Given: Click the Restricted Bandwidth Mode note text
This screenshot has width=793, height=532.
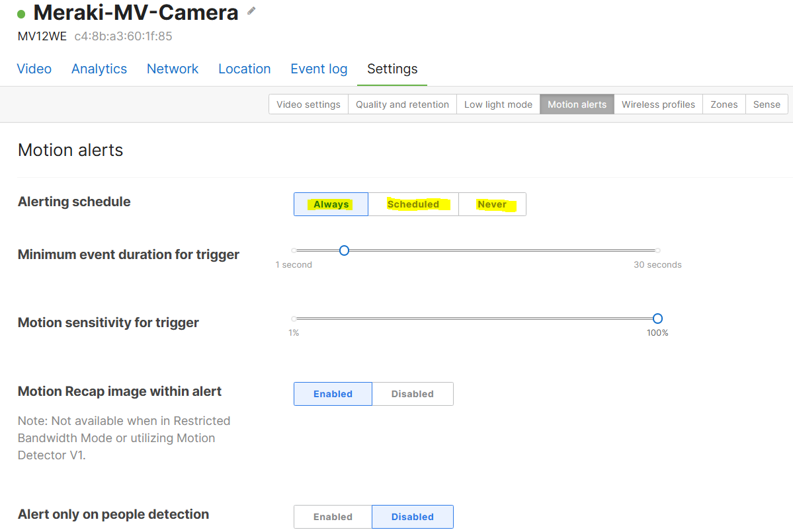Looking at the screenshot, I should 124,438.
